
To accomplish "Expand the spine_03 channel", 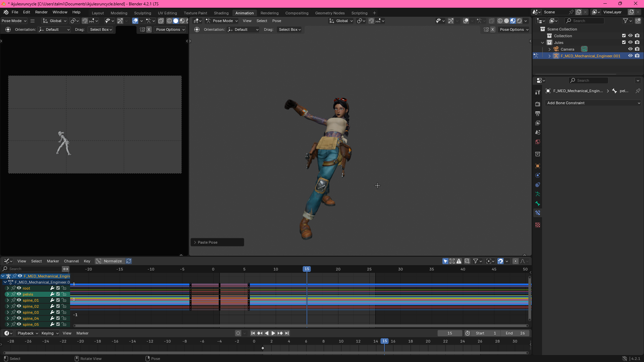I will coord(8,312).
